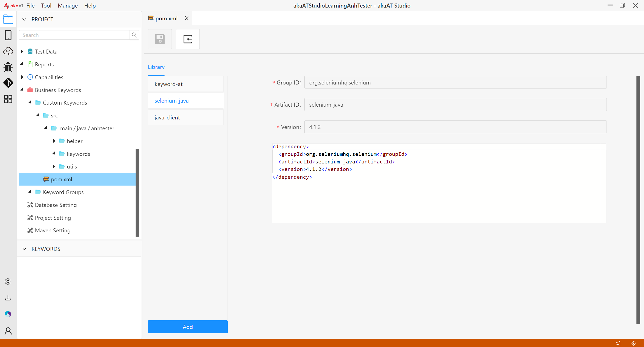
Task: Click the search magnifier icon
Action: tap(134, 35)
